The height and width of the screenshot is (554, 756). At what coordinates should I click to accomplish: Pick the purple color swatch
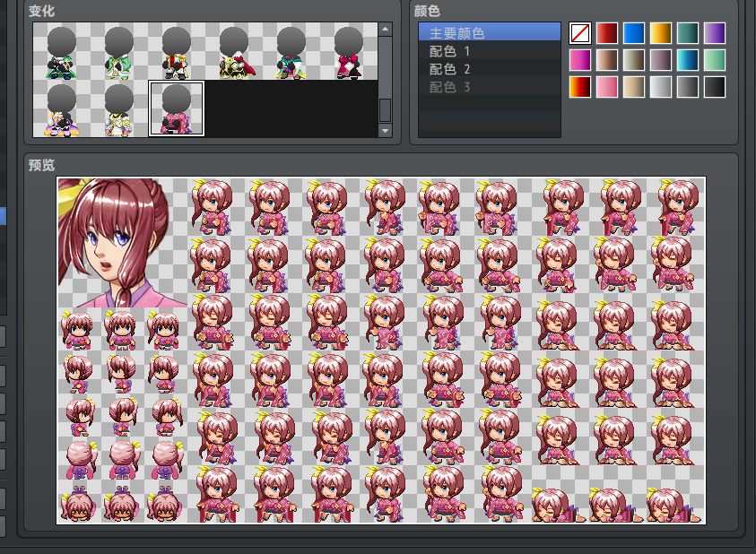click(x=715, y=33)
